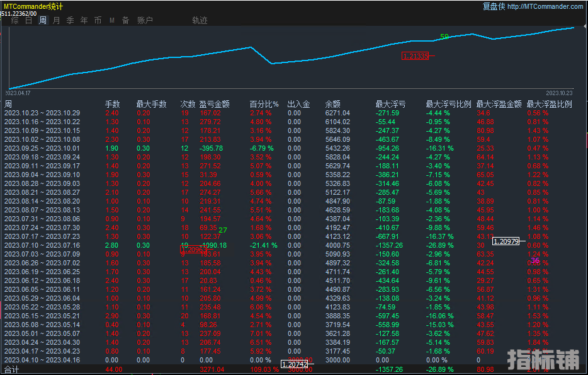Select the 月 (monthly) statistics tab
Viewport: 588px width, 375px height.
(57, 20)
